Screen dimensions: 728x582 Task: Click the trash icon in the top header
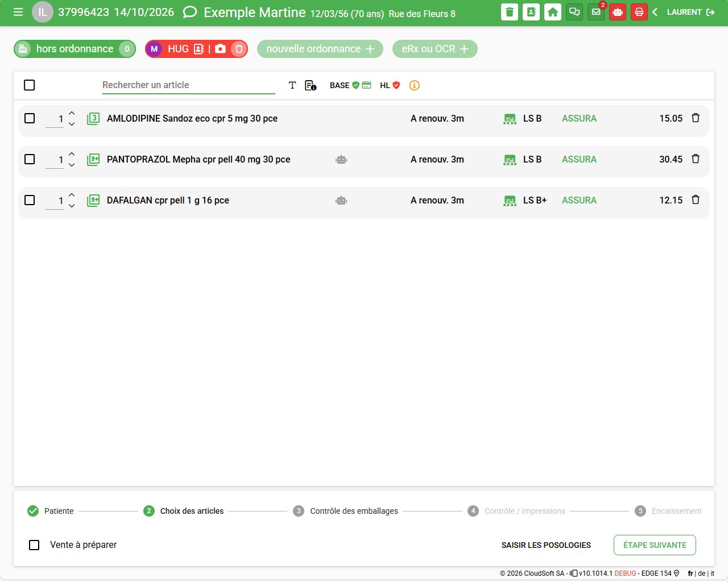(510, 12)
